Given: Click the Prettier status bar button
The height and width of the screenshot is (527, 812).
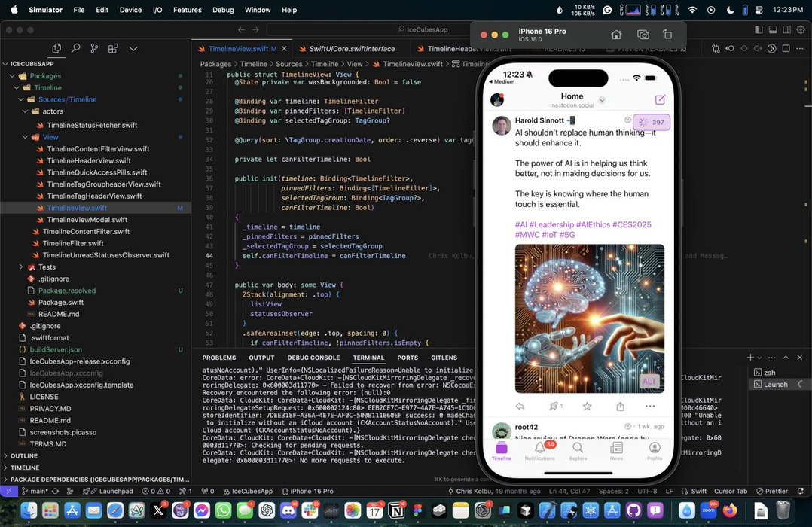Looking at the screenshot, I should pos(772,491).
